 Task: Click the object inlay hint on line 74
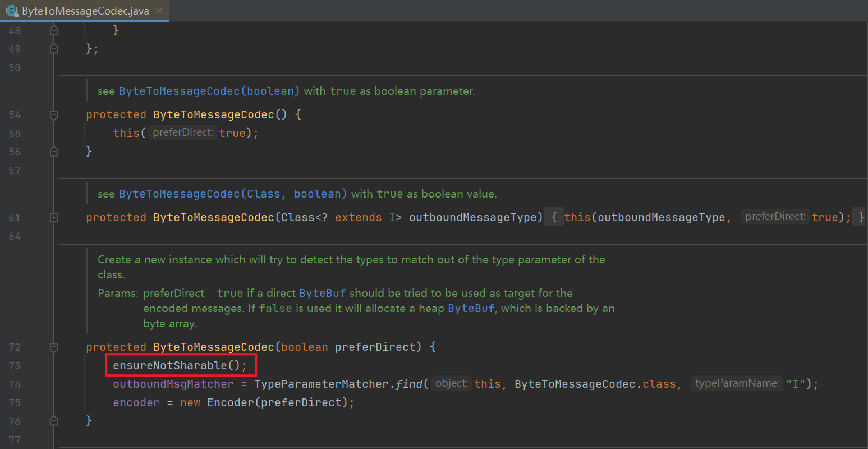(x=451, y=383)
